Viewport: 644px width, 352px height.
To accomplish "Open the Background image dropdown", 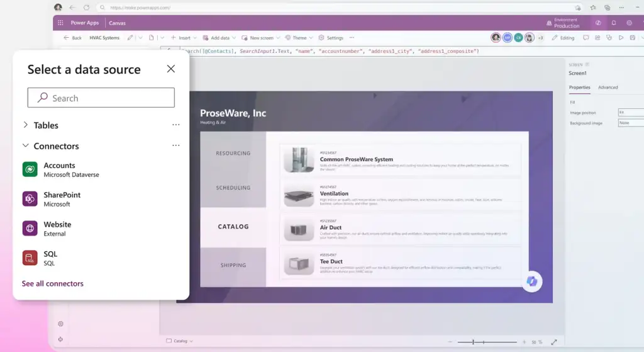I will coord(631,123).
